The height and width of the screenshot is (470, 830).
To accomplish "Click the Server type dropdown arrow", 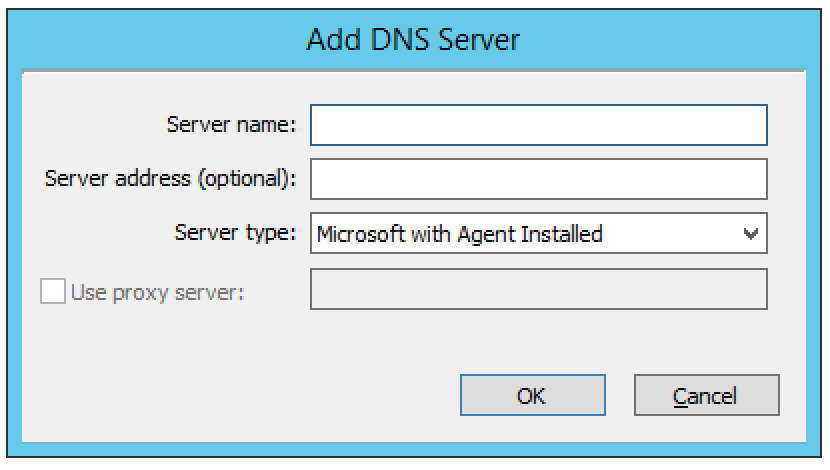I will point(750,234).
